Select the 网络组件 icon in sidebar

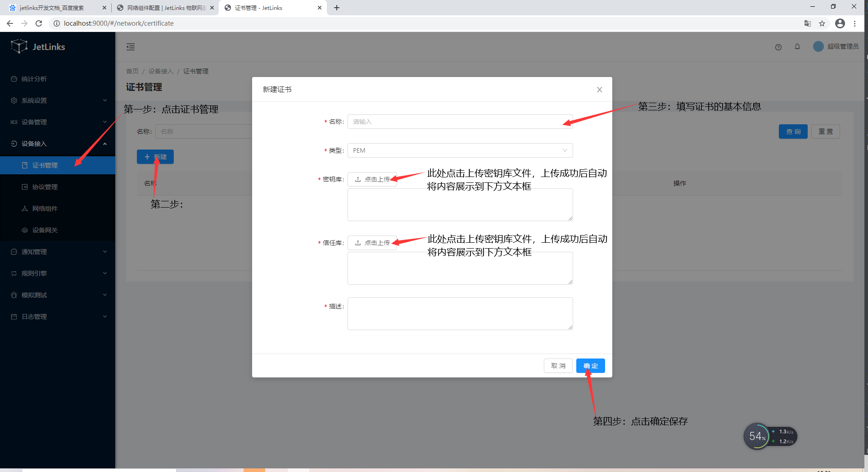[25, 208]
